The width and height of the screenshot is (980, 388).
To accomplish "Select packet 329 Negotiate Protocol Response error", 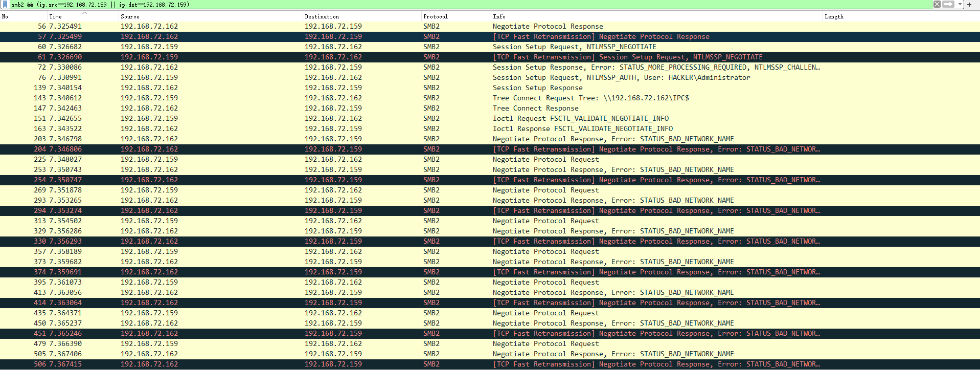I will (490, 231).
